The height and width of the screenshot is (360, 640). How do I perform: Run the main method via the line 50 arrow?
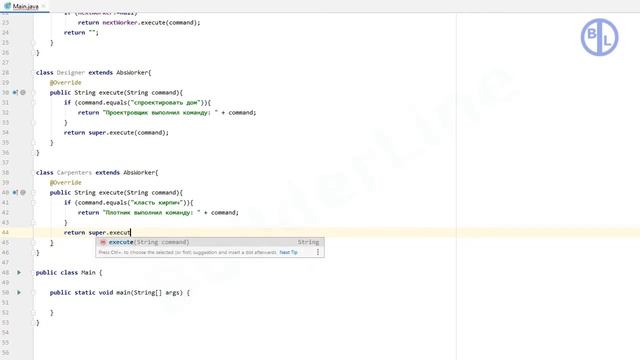19,293
